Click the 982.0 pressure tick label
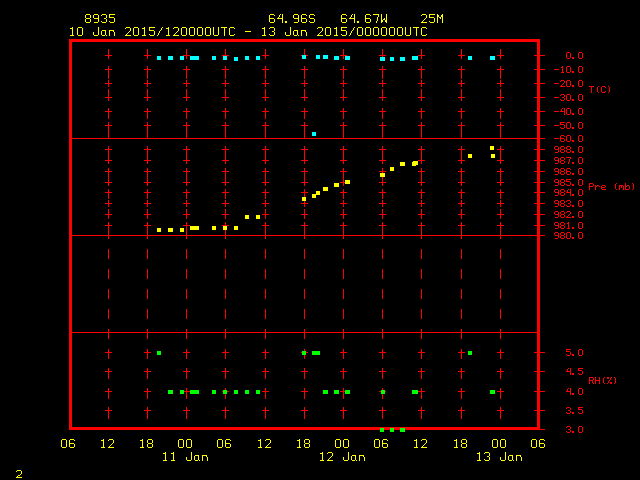This screenshot has height=480, width=640. coord(569,215)
